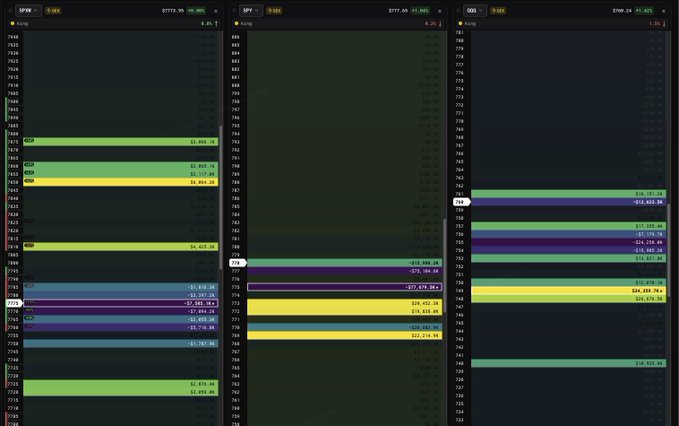Click the highlighted 7775 strike marker in SPXW
This screenshot has width=679, height=426.
point(13,303)
